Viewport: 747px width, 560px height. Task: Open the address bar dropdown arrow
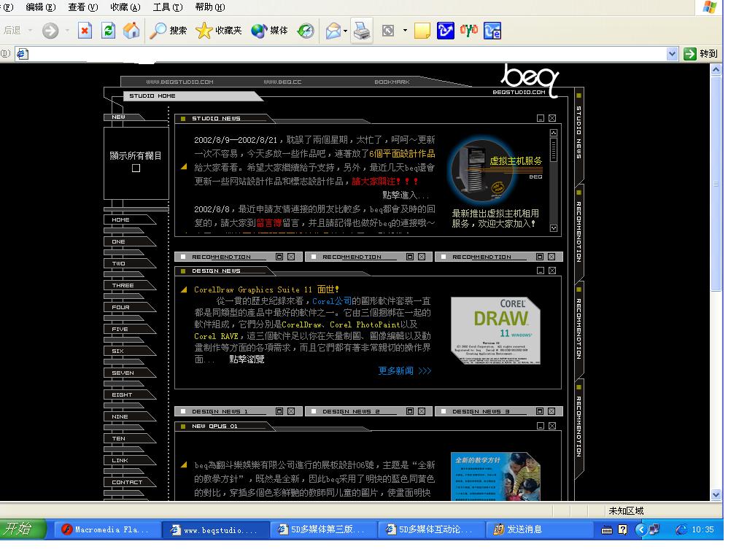(673, 54)
